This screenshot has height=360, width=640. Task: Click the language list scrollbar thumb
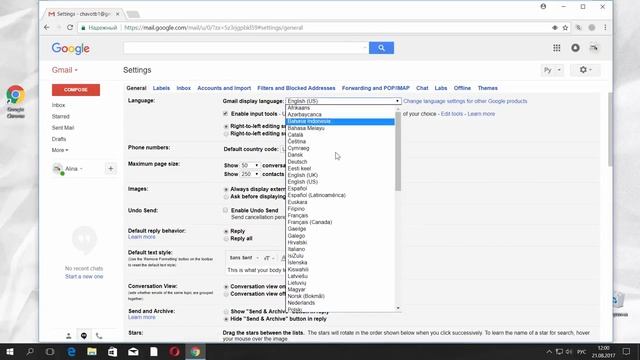click(x=398, y=151)
